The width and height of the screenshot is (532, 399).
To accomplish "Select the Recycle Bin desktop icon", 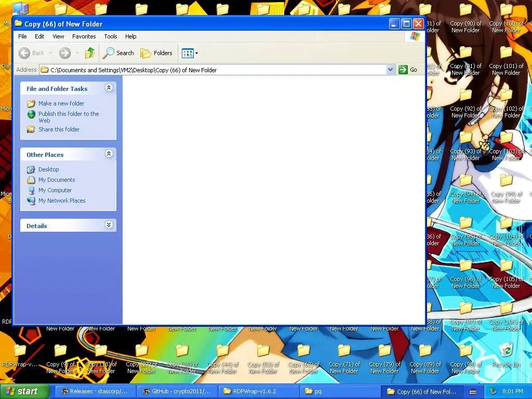I will point(507,355).
